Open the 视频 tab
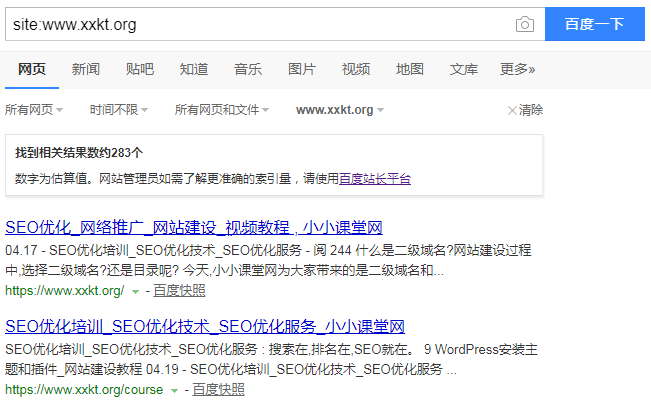The height and width of the screenshot is (405, 651). [x=356, y=69]
